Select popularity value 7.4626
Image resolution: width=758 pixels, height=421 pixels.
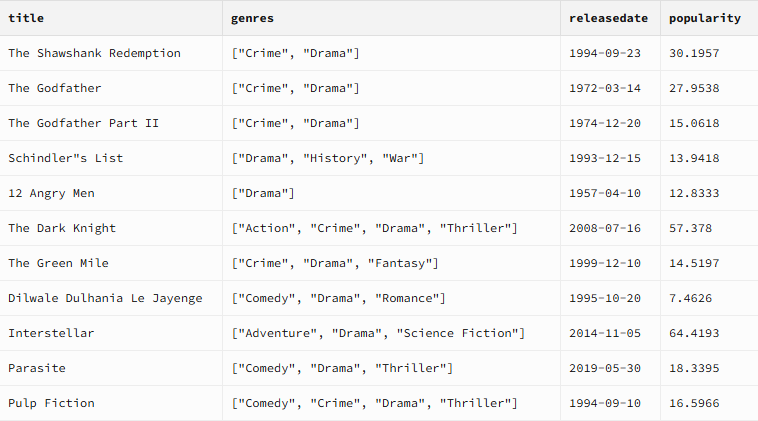pos(709,298)
